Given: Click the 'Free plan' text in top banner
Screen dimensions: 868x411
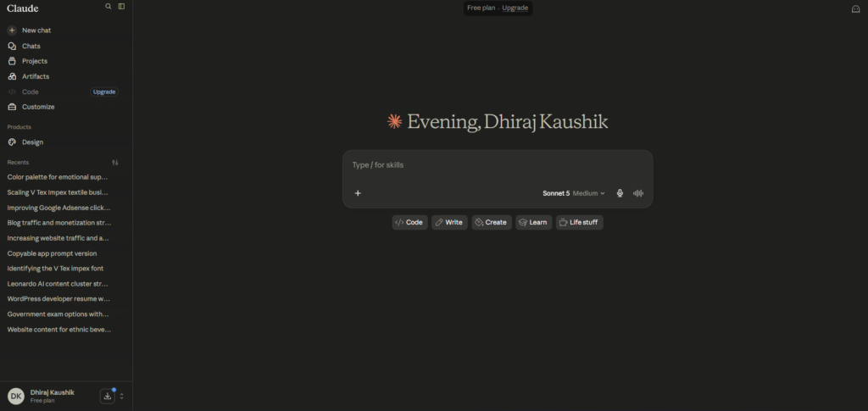Looking at the screenshot, I should tap(481, 8).
